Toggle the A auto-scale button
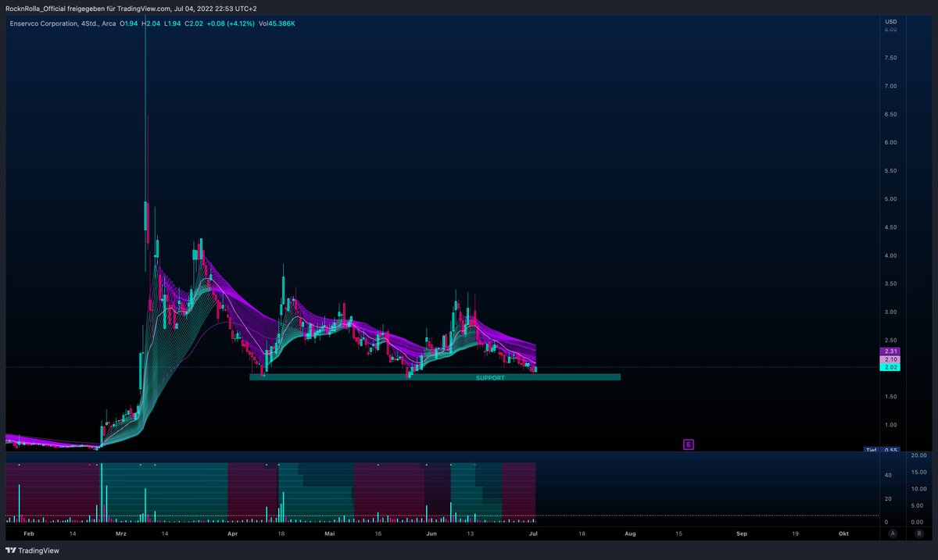The height and width of the screenshot is (560, 938). [893, 533]
